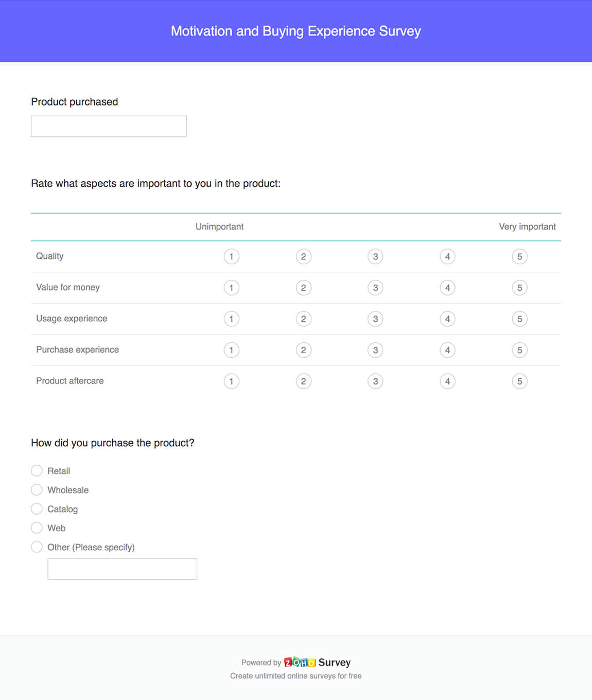Pick Web as how you purchased
The height and width of the screenshot is (700, 592).
tap(37, 528)
